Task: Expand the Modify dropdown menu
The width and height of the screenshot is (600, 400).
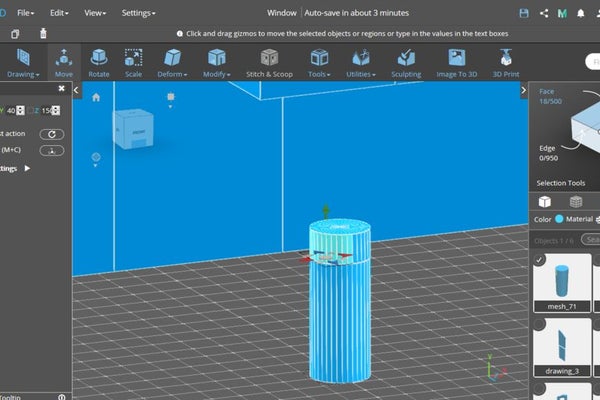Action: click(x=215, y=62)
